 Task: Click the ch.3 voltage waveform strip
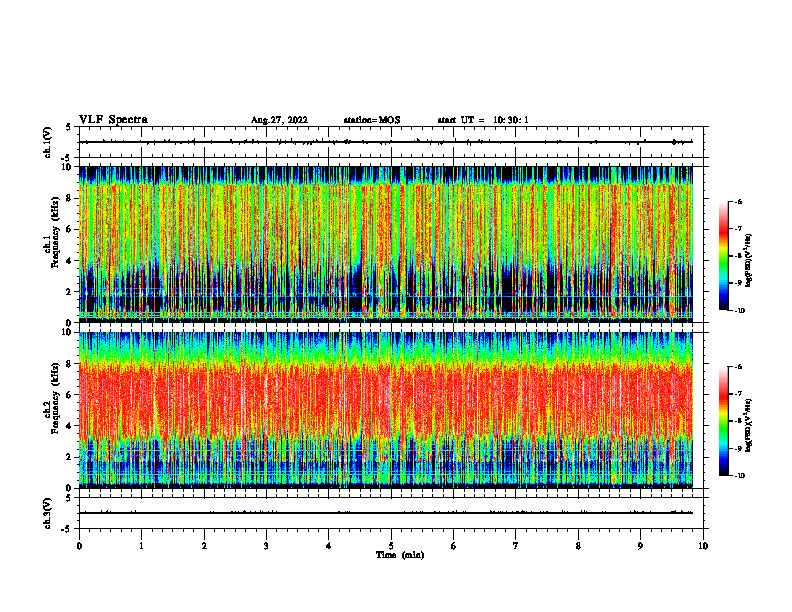[391, 513]
